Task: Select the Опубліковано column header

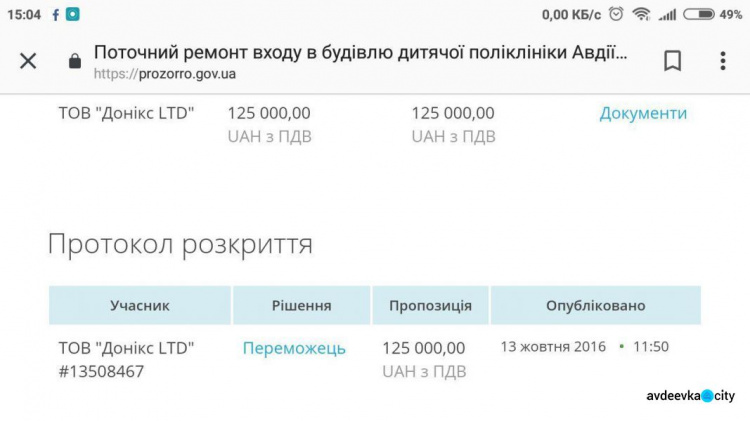Action: pos(595,305)
